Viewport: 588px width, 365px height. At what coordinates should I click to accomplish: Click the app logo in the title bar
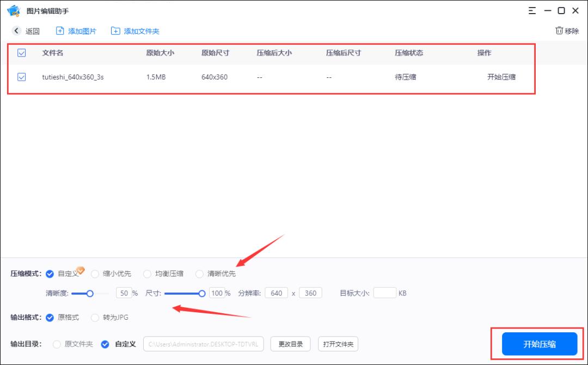point(14,10)
